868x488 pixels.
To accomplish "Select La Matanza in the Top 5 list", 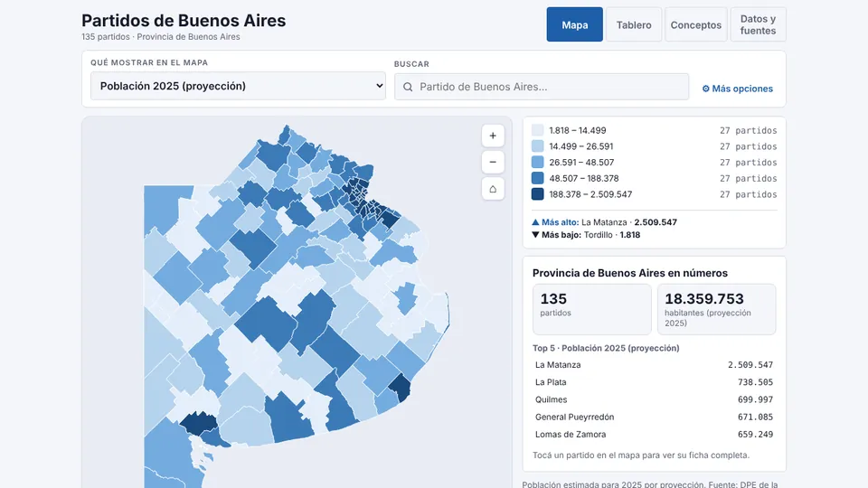I will (654, 364).
